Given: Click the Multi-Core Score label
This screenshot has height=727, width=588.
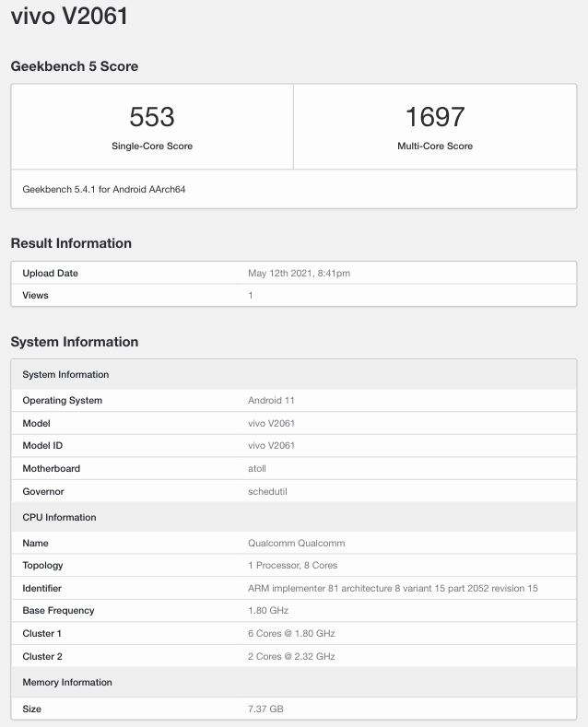Looking at the screenshot, I should (435, 147).
